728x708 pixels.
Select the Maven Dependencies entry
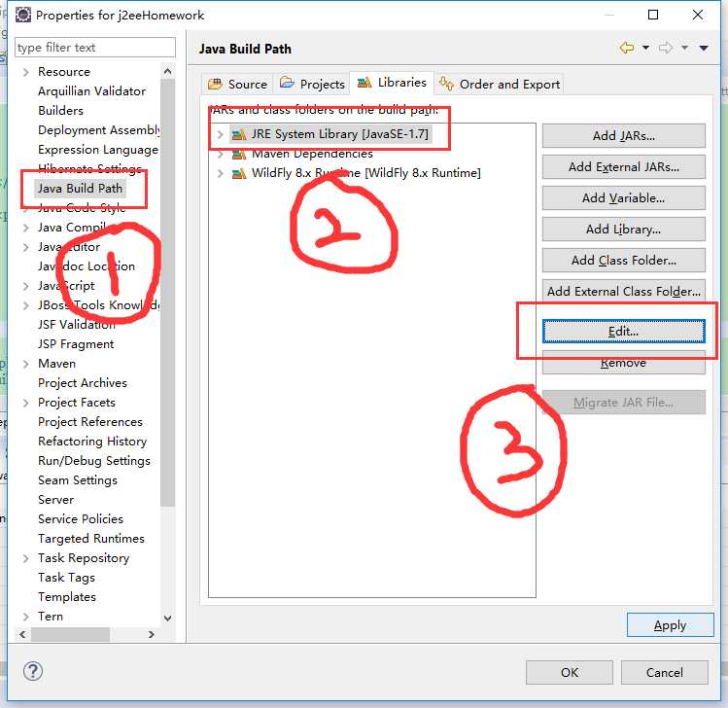pyautogui.click(x=312, y=155)
